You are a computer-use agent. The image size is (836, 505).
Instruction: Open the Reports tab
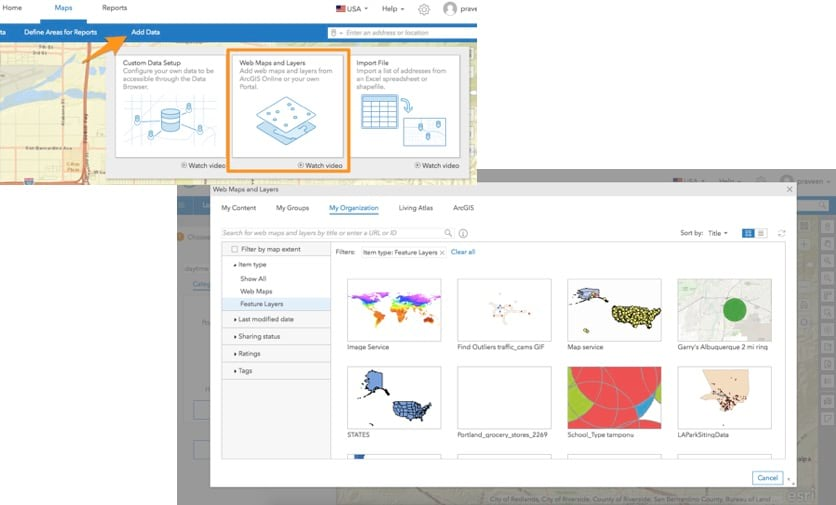[x=115, y=8]
